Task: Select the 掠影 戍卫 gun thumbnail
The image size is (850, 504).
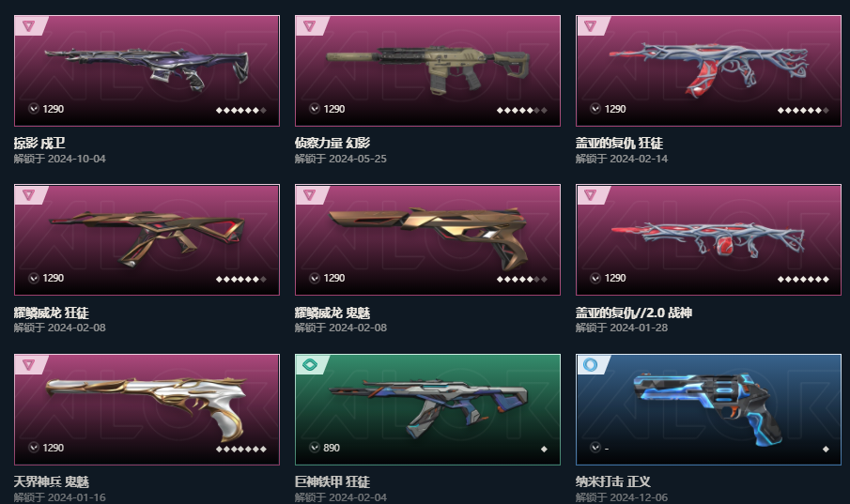Action: click(x=147, y=69)
